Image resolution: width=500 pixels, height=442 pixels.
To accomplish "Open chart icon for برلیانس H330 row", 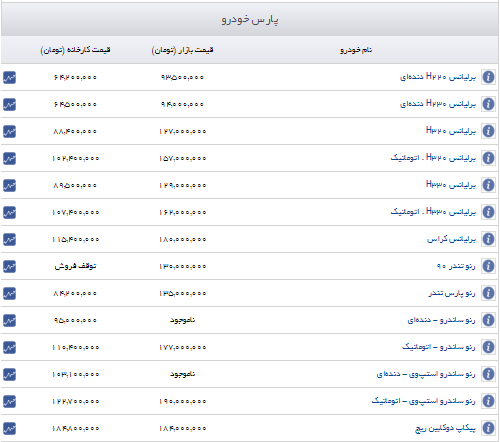I will point(9,185).
